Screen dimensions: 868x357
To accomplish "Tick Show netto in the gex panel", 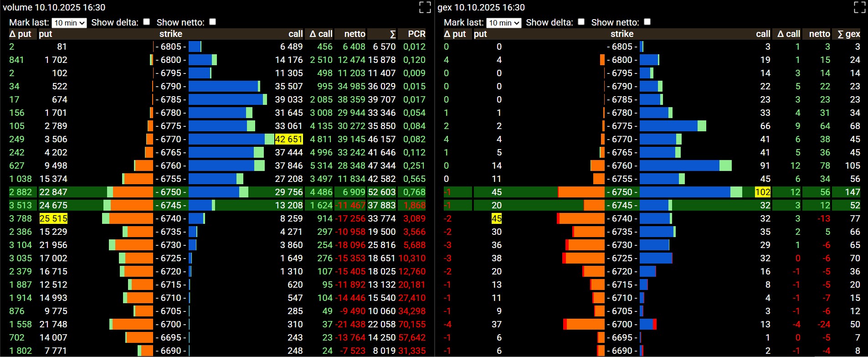I will (x=647, y=22).
